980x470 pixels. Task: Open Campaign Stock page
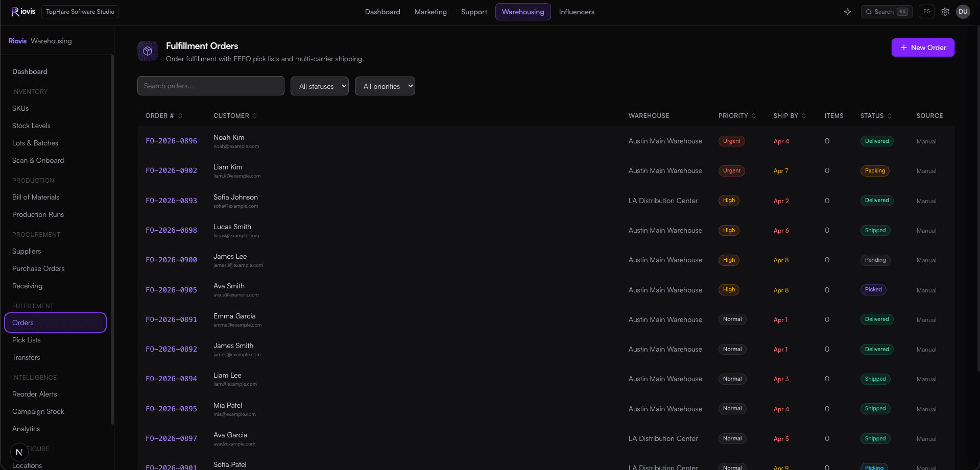pos(55,412)
